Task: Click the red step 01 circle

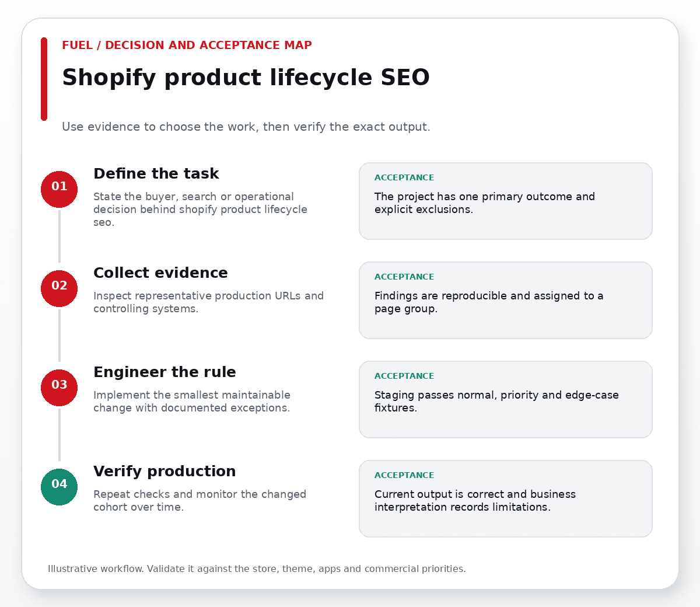Action: (x=59, y=189)
